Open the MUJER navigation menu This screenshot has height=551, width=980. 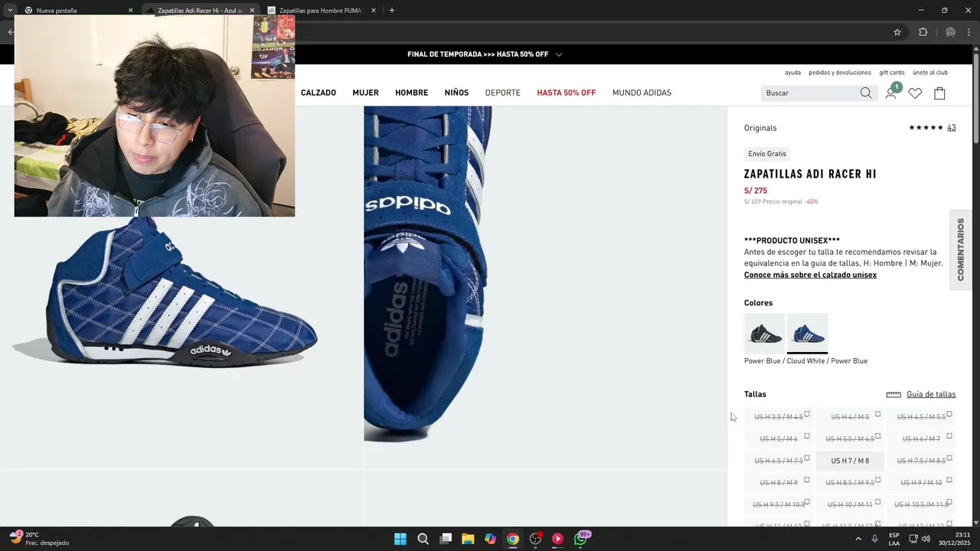365,93
